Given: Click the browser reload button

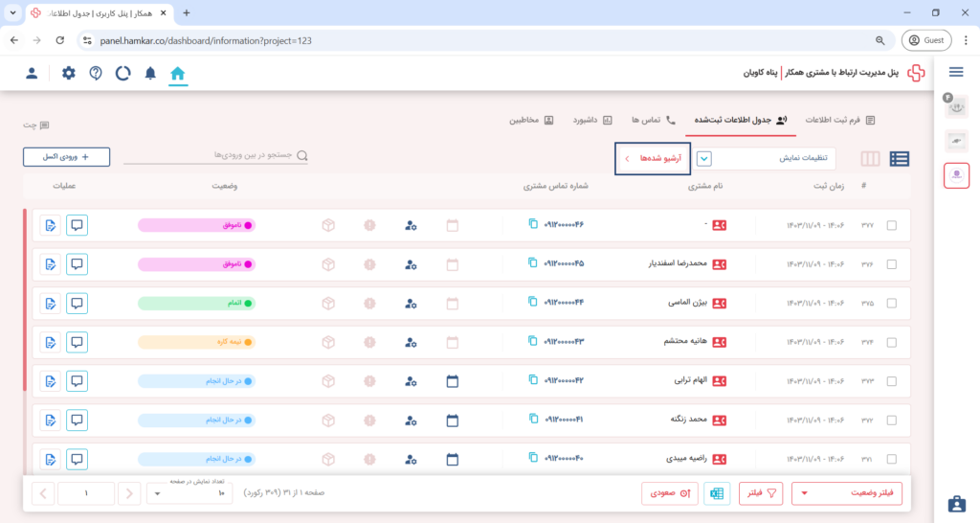Looking at the screenshot, I should tap(60, 40).
